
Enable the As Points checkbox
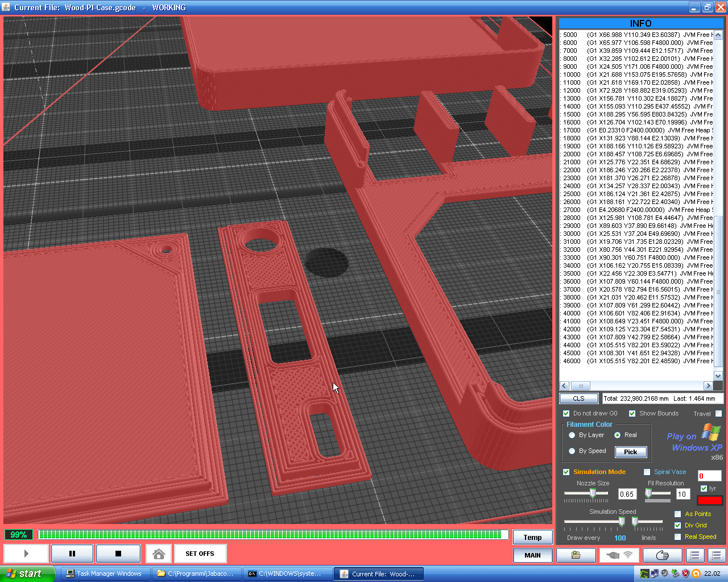677,514
